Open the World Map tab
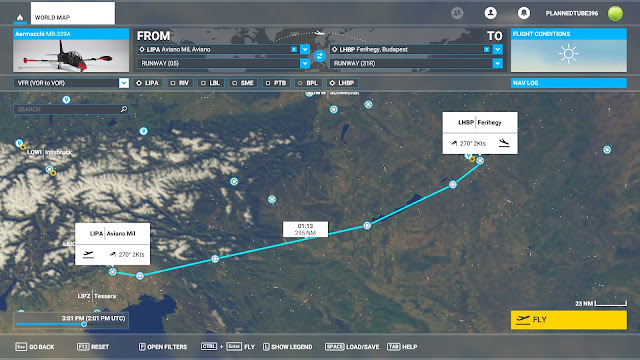Viewport: 640px width, 360px height. (73, 13)
